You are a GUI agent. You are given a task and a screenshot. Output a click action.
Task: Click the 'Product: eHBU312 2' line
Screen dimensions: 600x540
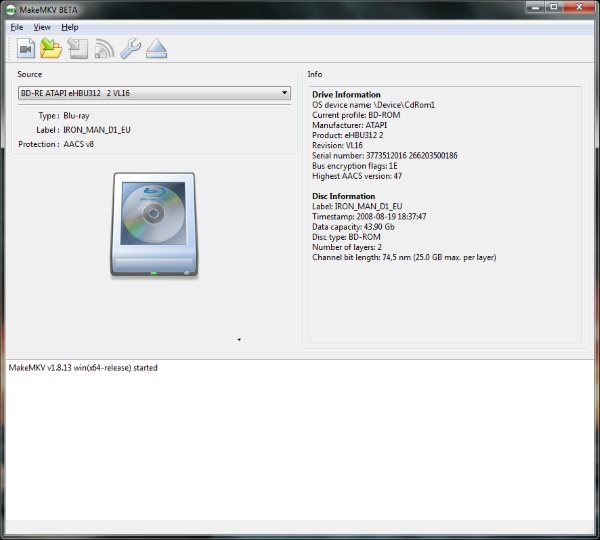[347, 135]
